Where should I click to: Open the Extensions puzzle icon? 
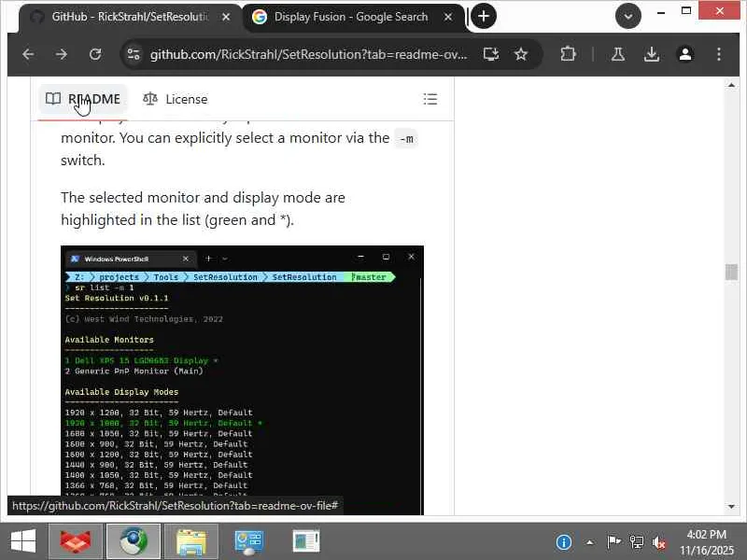(x=568, y=54)
